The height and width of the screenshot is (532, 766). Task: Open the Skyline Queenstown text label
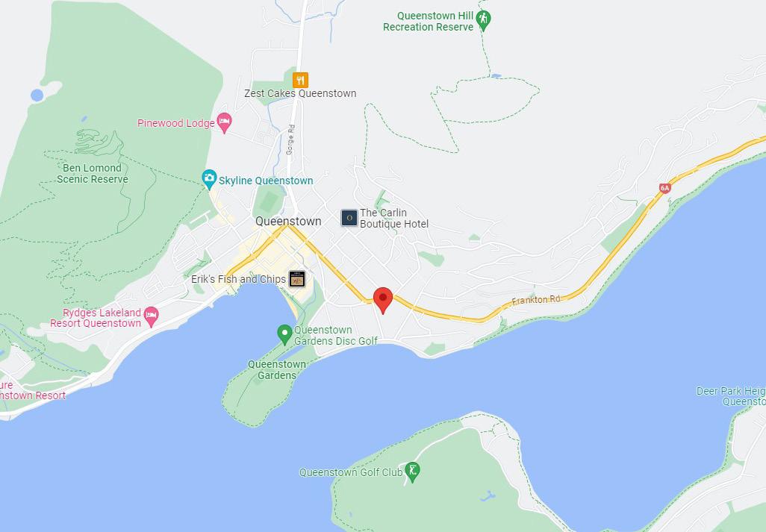pos(266,181)
